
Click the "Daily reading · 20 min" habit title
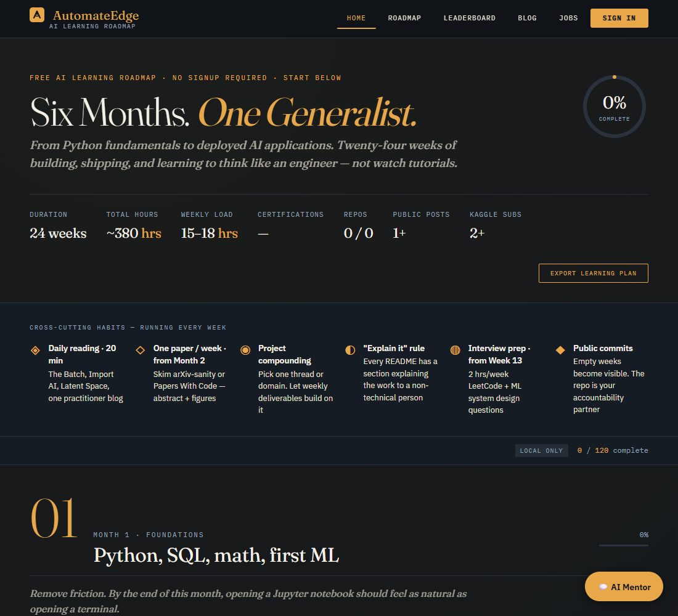[82, 354]
